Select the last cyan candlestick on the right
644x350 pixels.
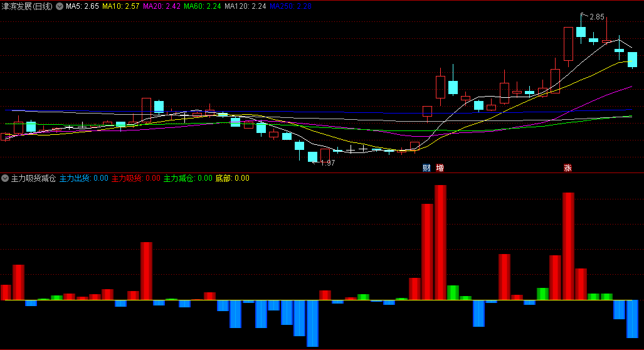click(x=633, y=60)
